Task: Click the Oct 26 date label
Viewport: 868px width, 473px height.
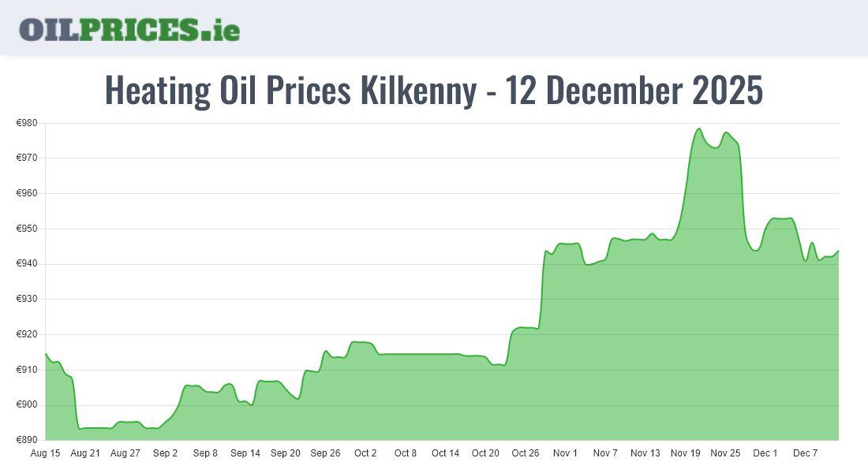Action: (x=526, y=453)
